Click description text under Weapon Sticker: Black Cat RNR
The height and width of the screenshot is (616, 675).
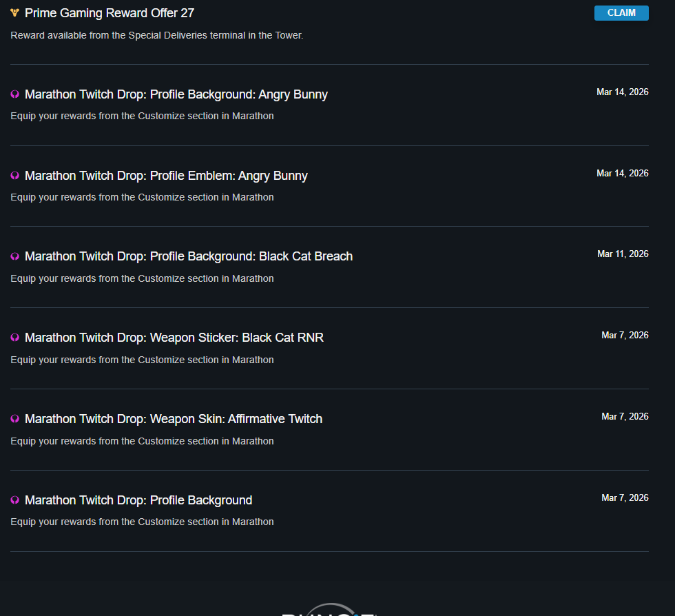coord(142,360)
